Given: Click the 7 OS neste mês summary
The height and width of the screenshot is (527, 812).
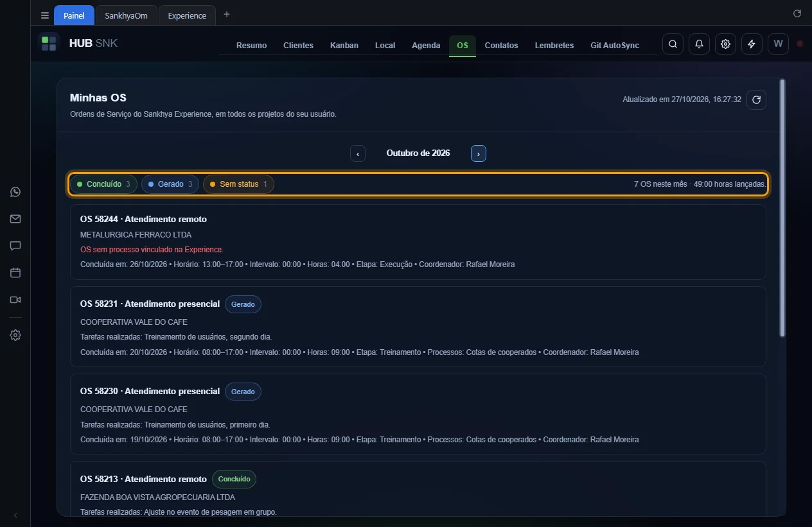Looking at the screenshot, I should (700, 184).
